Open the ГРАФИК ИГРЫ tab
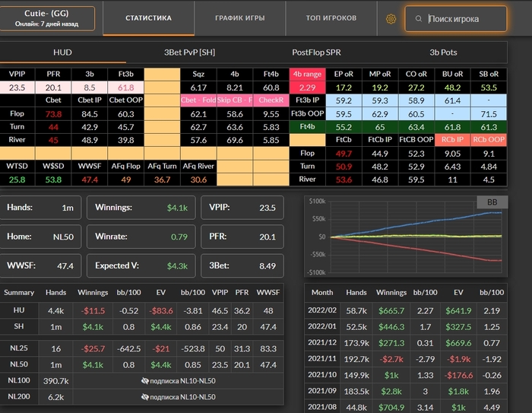Image resolution: width=532 pixels, height=413 pixels. [239, 17]
